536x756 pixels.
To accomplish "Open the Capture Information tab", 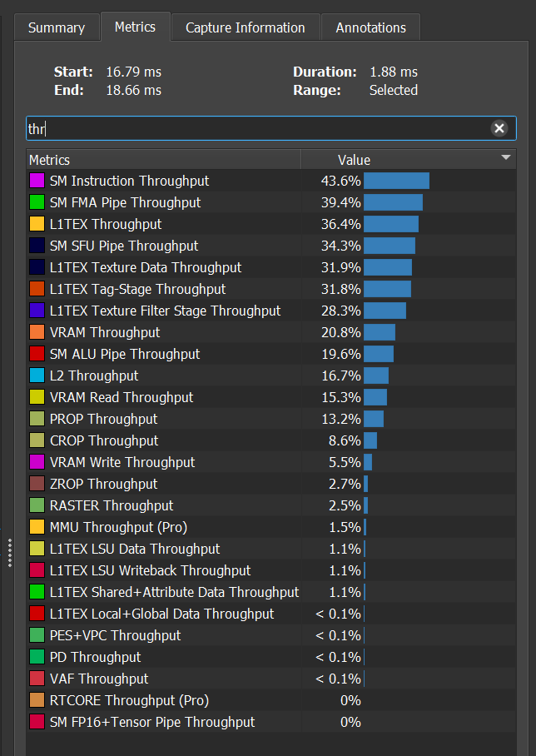I will click(245, 27).
